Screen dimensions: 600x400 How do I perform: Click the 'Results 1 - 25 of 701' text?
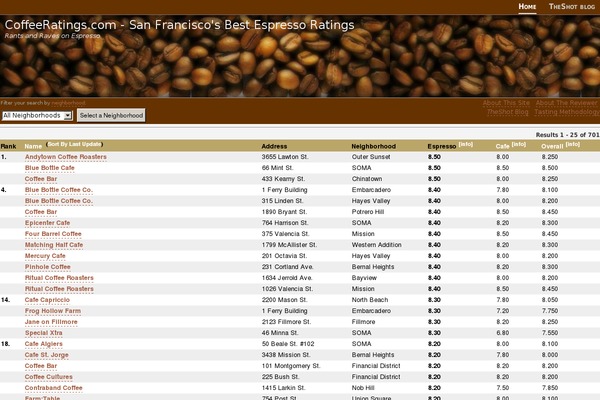[567, 135]
